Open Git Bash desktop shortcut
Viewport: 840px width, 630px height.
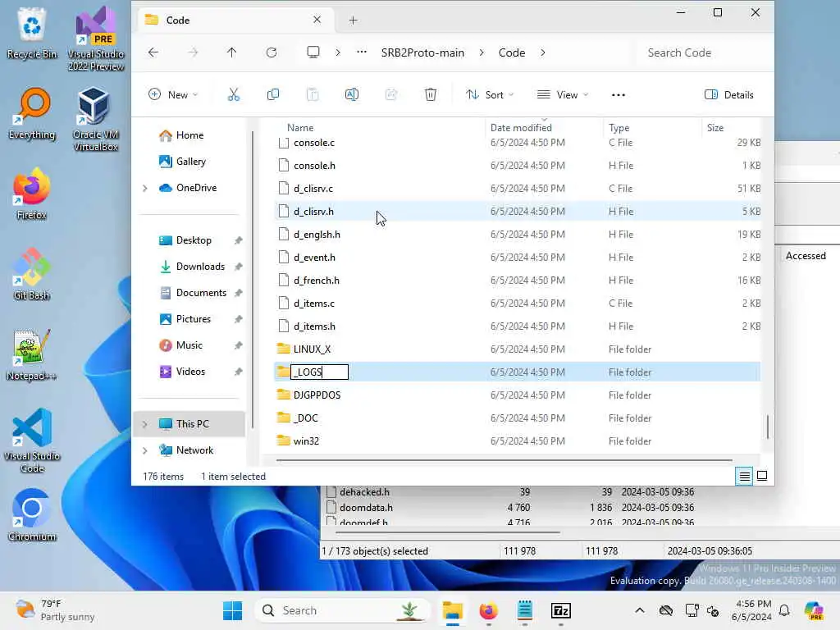click(32, 274)
